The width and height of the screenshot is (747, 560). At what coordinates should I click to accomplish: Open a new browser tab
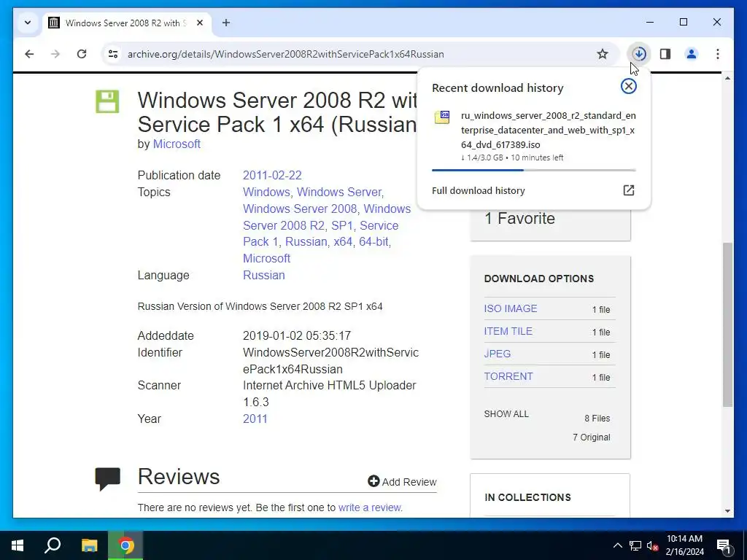pos(226,23)
